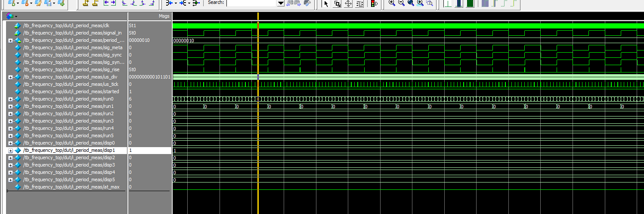Click the expanded time expand-arrow icon
644x214 pixels.
point(183,3)
